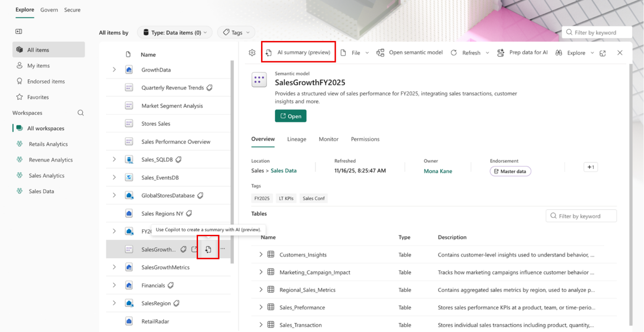This screenshot has width=644, height=332.
Task: Click the Copilot summary icon on SalesGrowth row
Action: coord(207,248)
